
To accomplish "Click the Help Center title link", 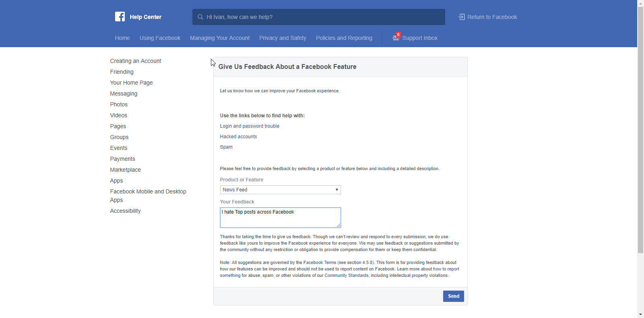I will 145,17.
